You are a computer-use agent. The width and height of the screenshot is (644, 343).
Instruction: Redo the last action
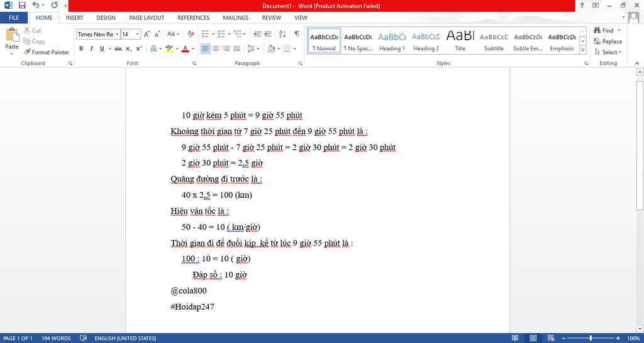pos(54,5)
